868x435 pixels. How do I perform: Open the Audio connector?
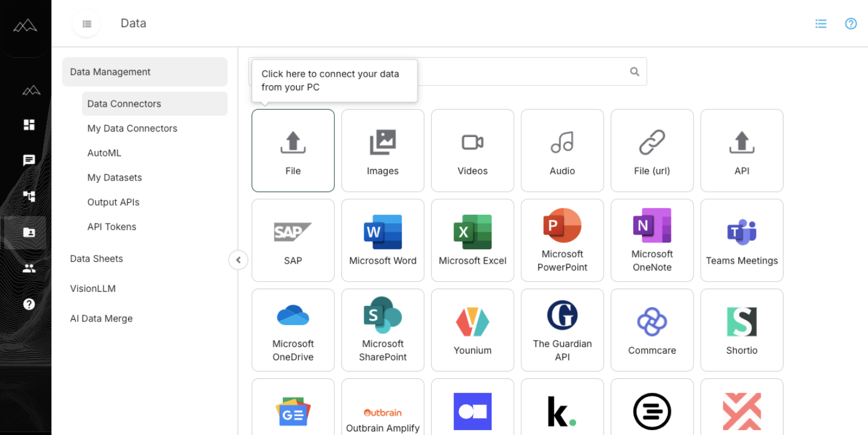(x=562, y=150)
